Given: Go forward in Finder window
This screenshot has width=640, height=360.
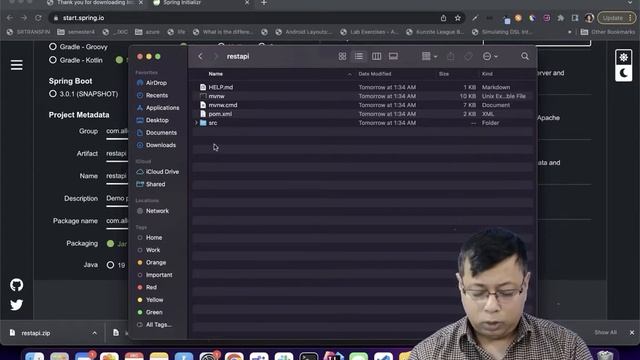Looking at the screenshot, I should (x=216, y=56).
